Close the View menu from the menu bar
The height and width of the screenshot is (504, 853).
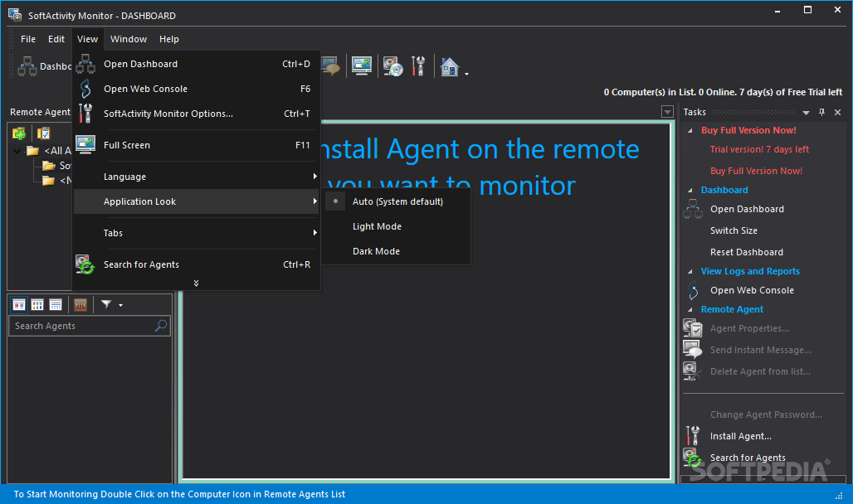click(88, 39)
